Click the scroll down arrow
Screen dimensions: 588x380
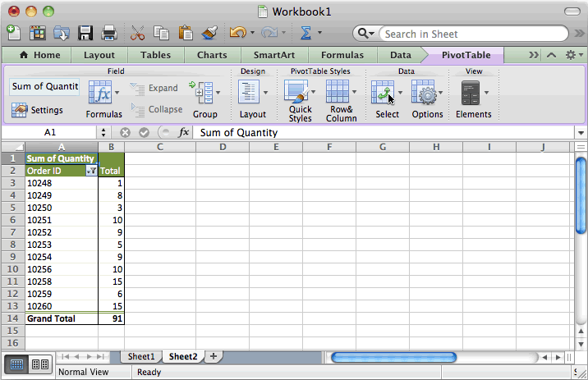pyautogui.click(x=581, y=344)
